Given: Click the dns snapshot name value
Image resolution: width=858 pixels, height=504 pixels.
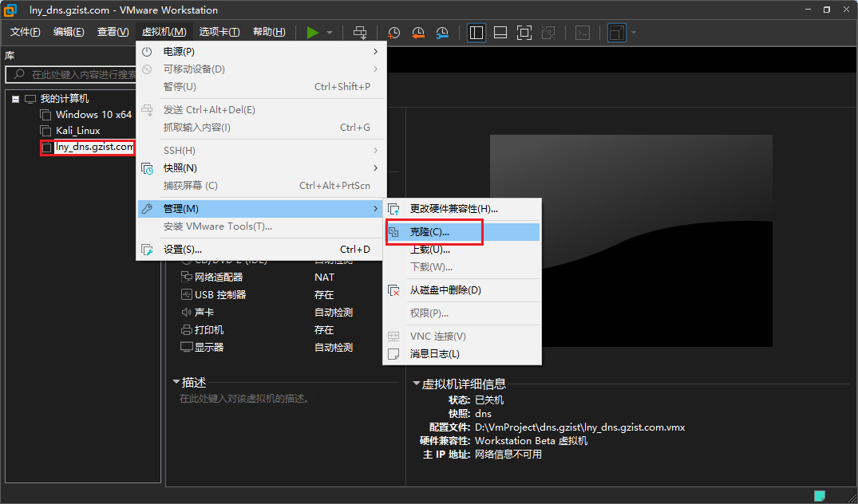Looking at the screenshot, I should coord(483,413).
